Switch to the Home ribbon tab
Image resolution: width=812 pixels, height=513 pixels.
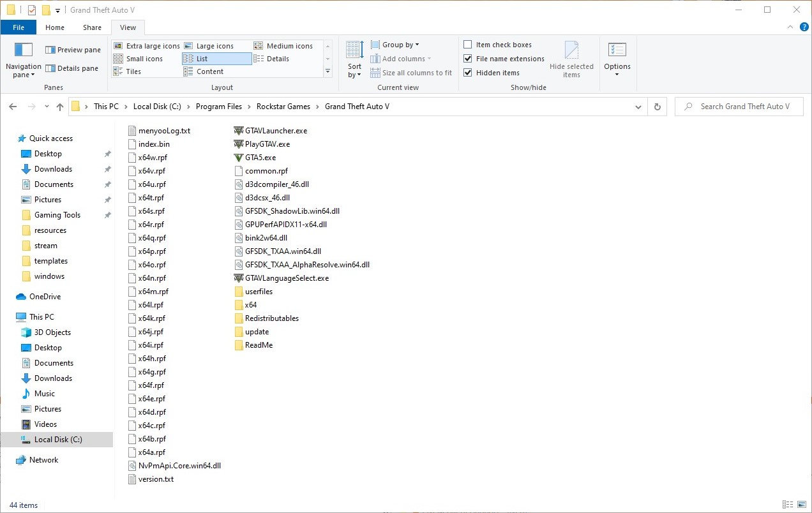tap(55, 27)
